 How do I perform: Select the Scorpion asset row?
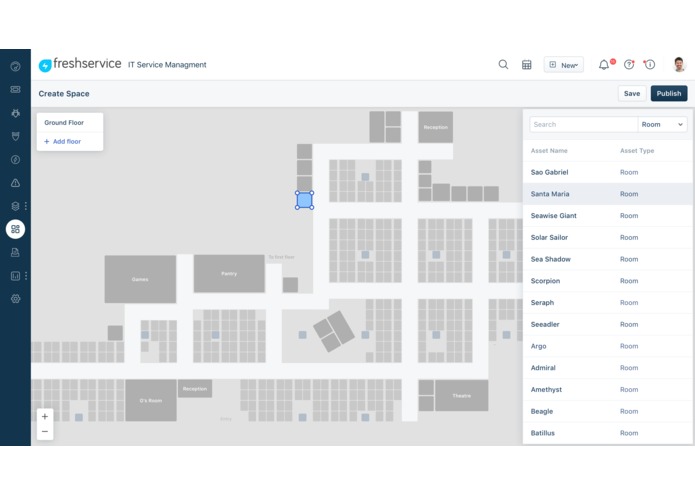click(x=607, y=281)
